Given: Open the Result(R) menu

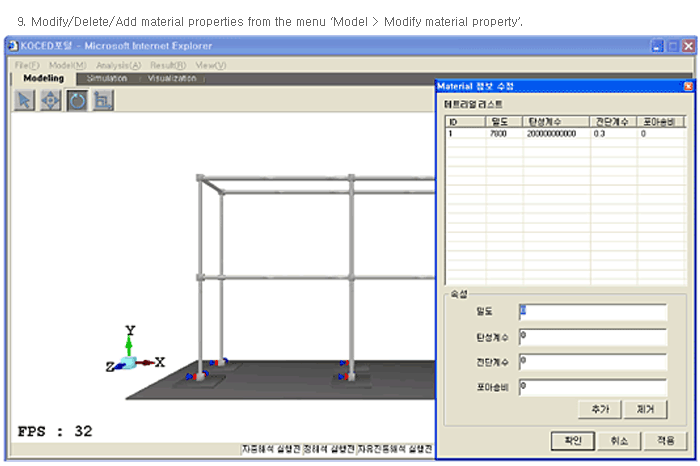Looking at the screenshot, I should click(x=168, y=65).
